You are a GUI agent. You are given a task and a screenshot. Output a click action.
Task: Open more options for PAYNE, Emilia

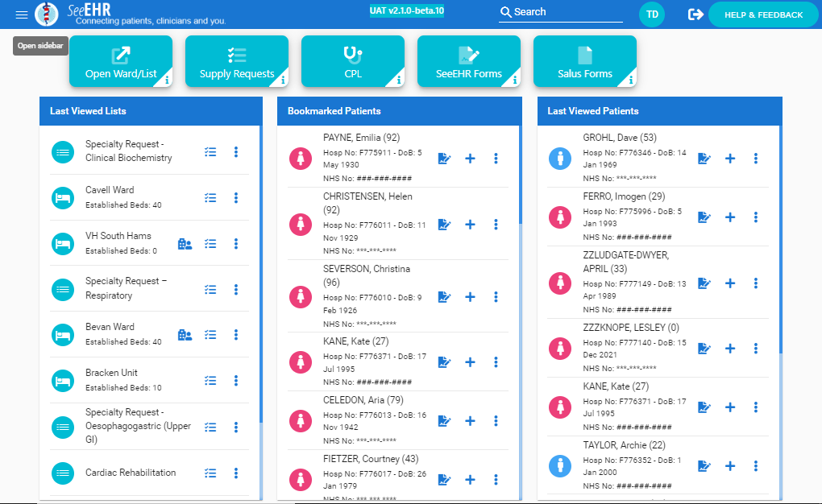[496, 159]
